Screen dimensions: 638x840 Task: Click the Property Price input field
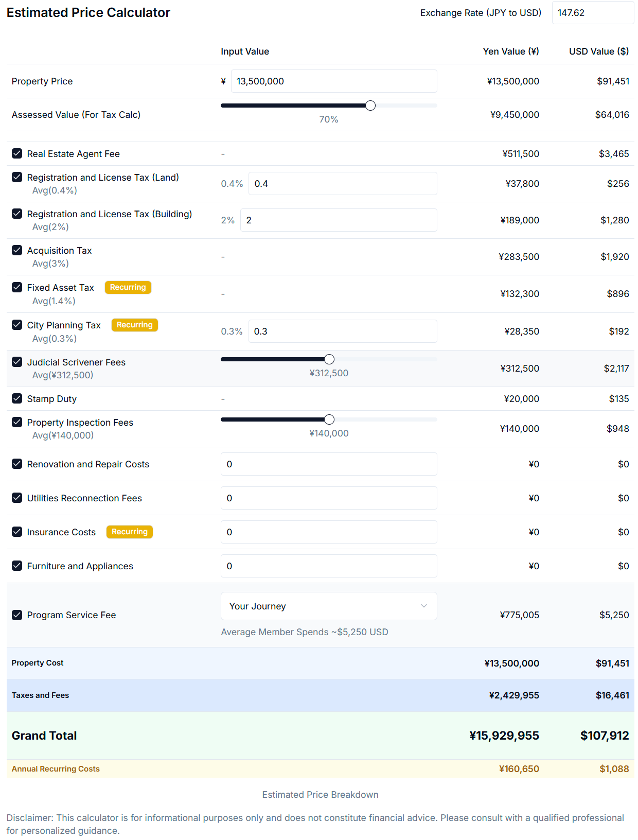click(333, 81)
